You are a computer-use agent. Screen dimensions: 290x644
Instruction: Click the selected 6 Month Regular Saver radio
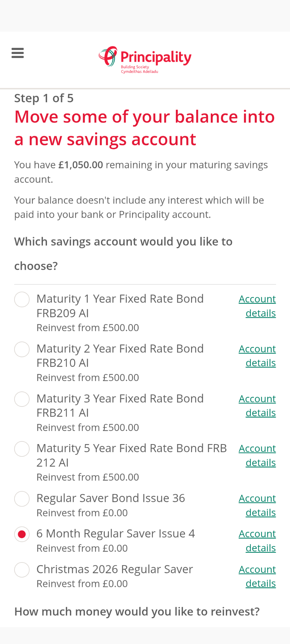pos(22,534)
